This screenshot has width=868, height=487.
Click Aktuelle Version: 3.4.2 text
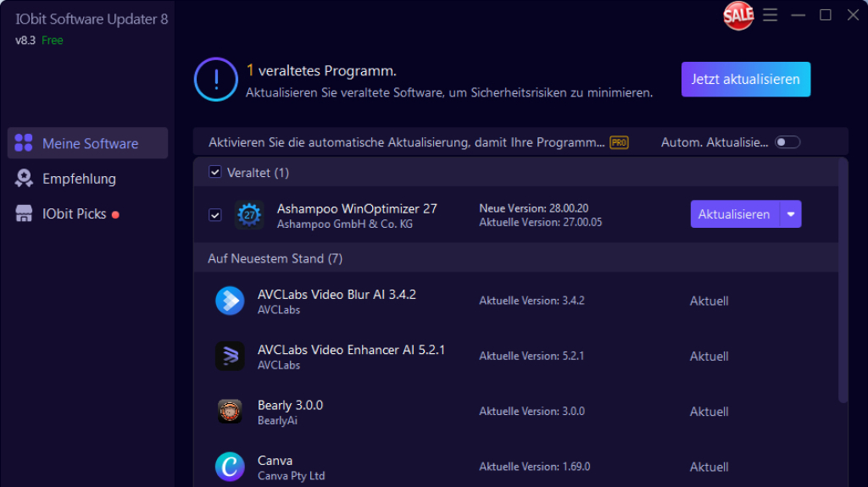(x=531, y=301)
